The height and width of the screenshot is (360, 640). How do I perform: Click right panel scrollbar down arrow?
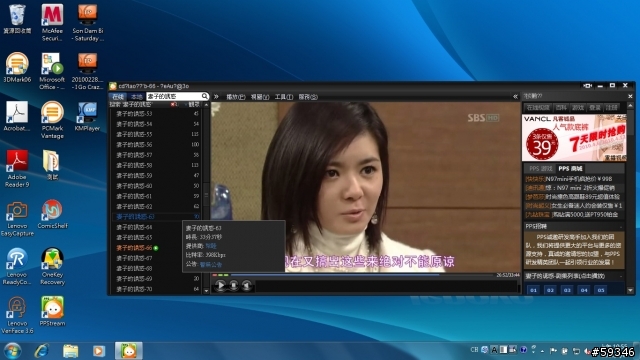point(630,291)
